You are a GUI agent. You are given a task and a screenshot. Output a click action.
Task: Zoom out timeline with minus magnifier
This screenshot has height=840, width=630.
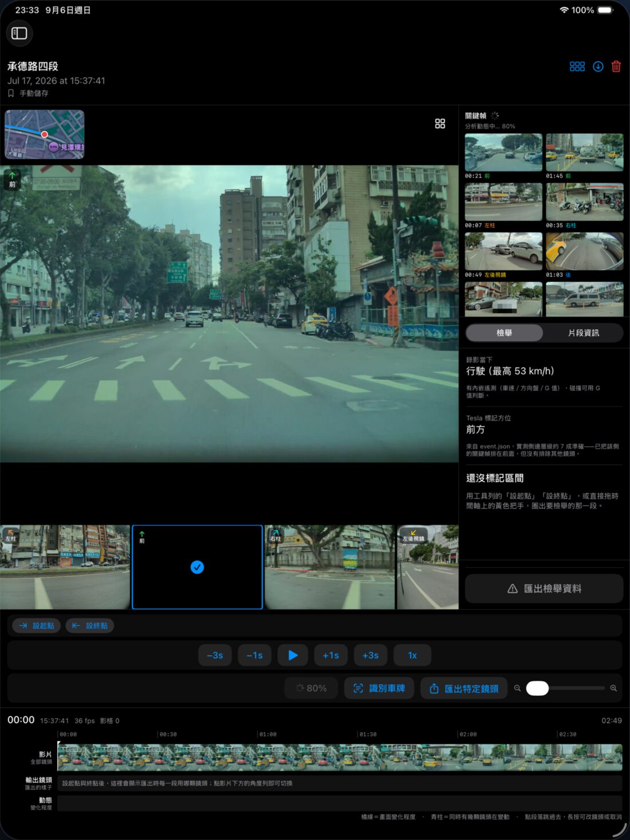point(517,688)
